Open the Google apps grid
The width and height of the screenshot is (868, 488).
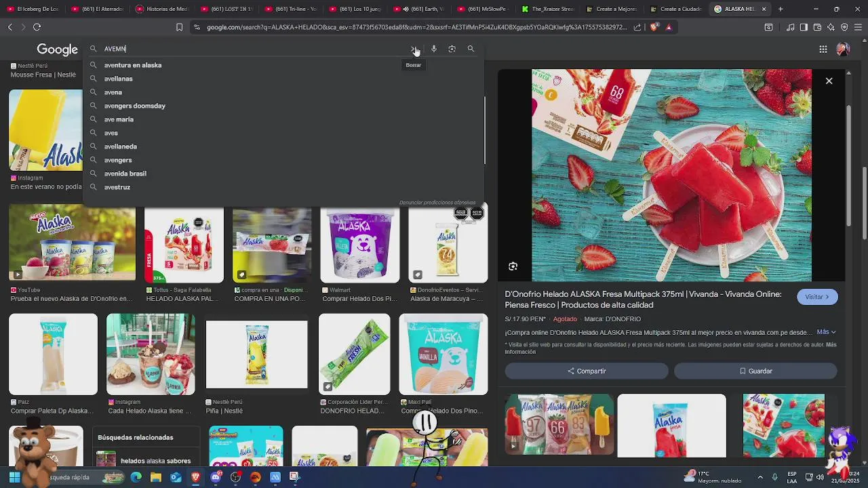tap(823, 49)
